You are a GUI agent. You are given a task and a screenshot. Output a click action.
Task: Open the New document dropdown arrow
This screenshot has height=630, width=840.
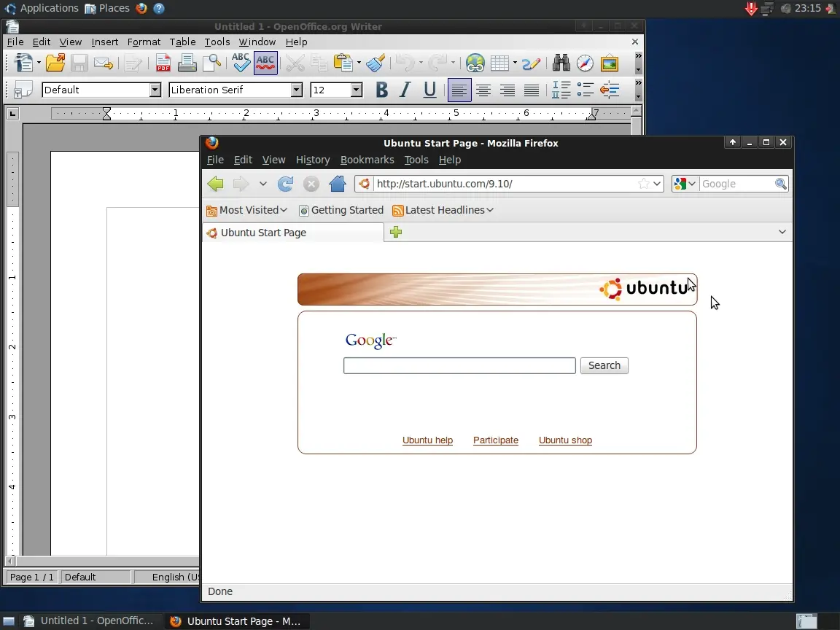[x=39, y=63]
